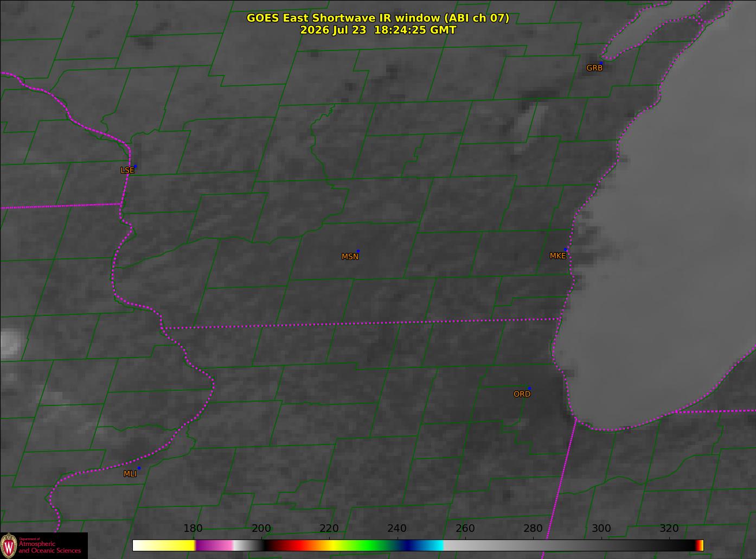Click the blue dot marking ORD
756x559 pixels.
click(x=529, y=389)
